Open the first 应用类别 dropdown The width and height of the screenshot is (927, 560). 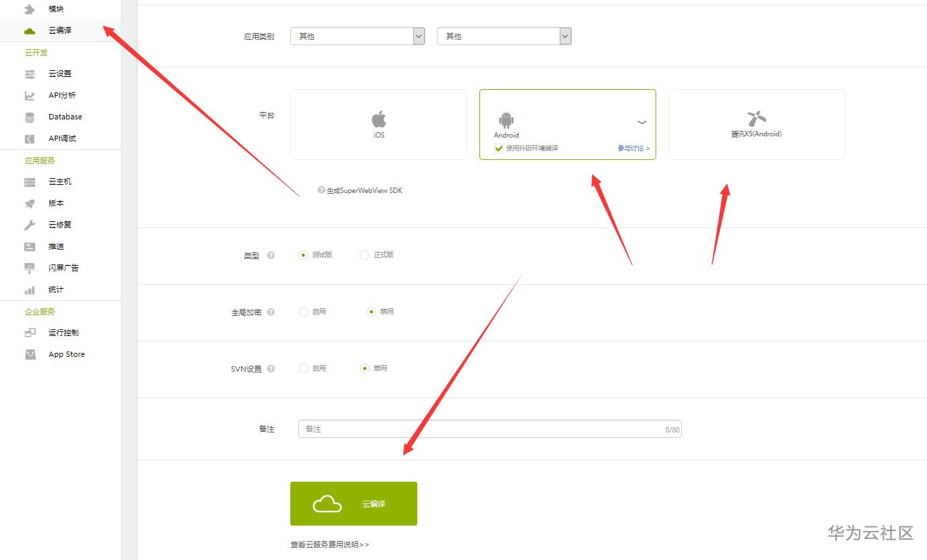tap(358, 36)
